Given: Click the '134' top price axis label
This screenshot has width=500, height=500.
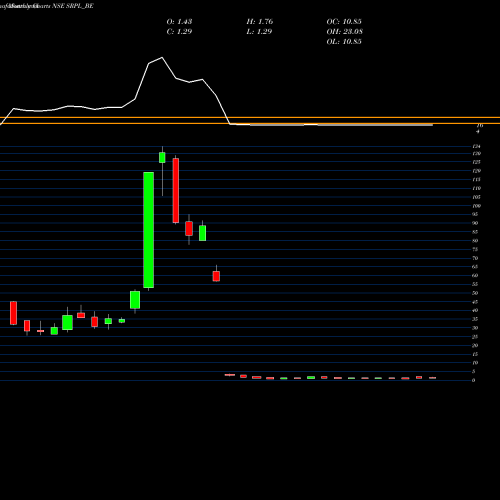Looking at the screenshot, I should pos(476,146).
